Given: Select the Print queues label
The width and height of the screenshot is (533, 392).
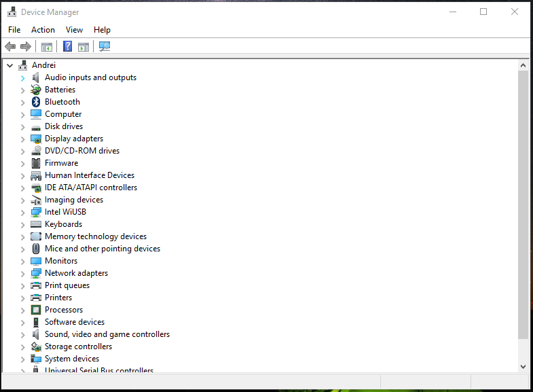Looking at the screenshot, I should (67, 285).
